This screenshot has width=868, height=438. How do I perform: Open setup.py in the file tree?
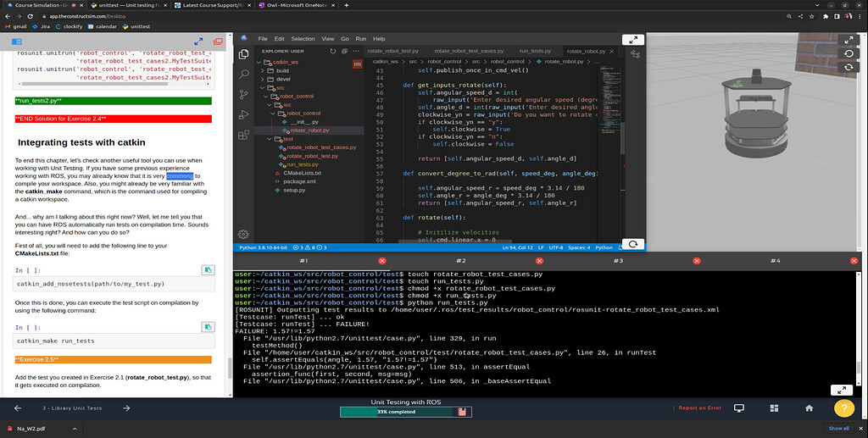click(294, 191)
